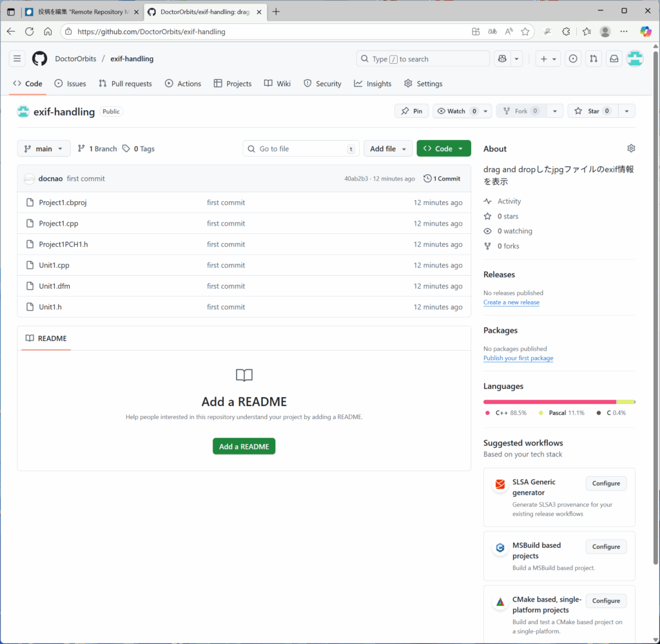Viewport: 660px width, 644px height.
Task: Click the user avatar in top right
Action: tap(635, 59)
